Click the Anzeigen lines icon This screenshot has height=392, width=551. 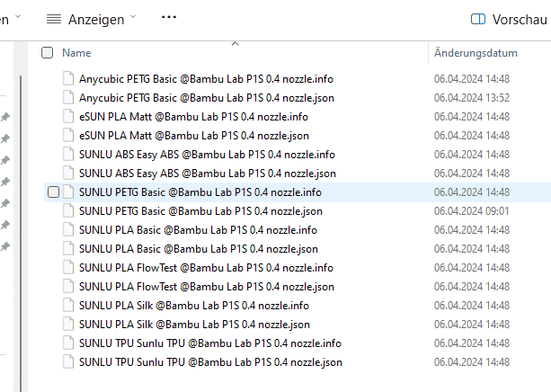[54, 19]
